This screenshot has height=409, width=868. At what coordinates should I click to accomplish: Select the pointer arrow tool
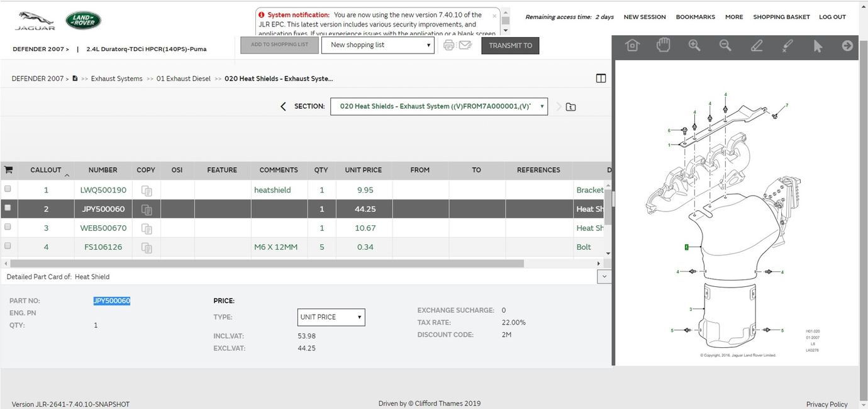point(818,45)
